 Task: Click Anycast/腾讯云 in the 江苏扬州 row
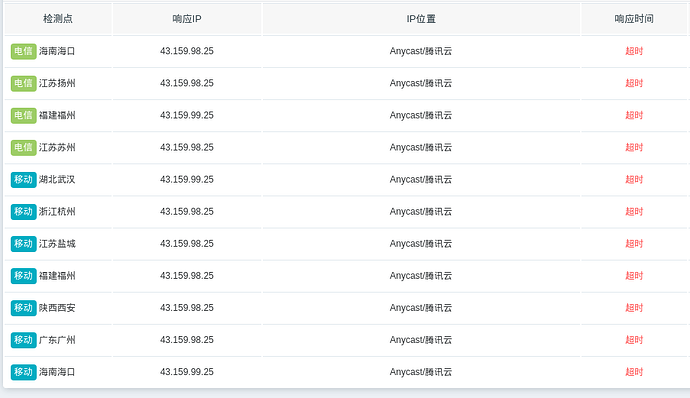421,83
